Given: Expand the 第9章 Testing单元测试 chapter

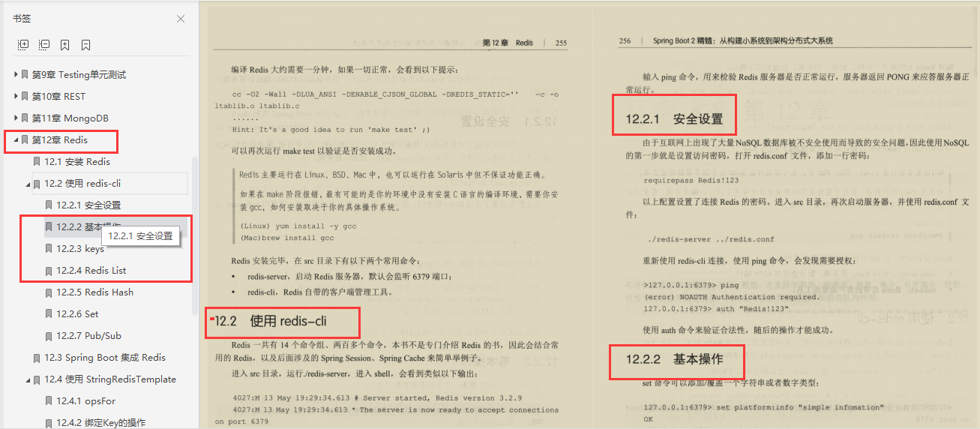Looking at the screenshot, I should (16, 75).
